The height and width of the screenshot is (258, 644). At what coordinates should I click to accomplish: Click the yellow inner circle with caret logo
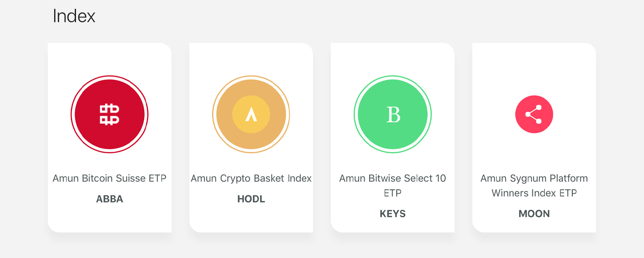[x=251, y=114]
